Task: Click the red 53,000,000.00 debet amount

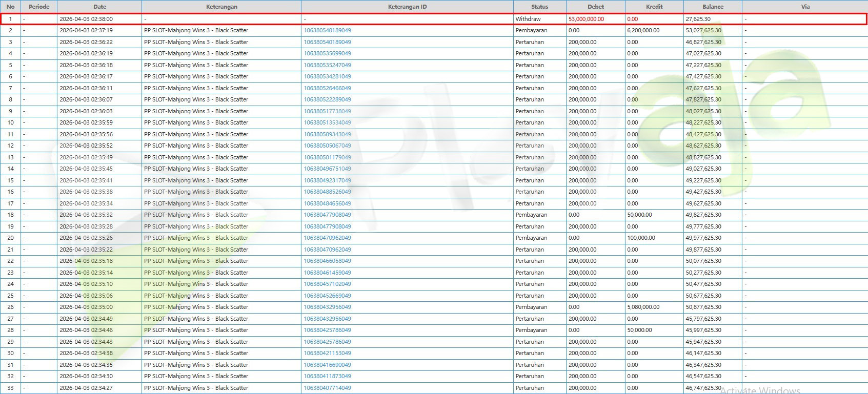Action: point(586,19)
